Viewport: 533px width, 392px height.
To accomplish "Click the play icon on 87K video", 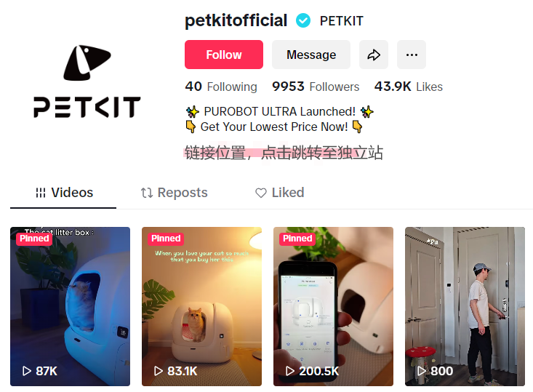I will point(26,371).
